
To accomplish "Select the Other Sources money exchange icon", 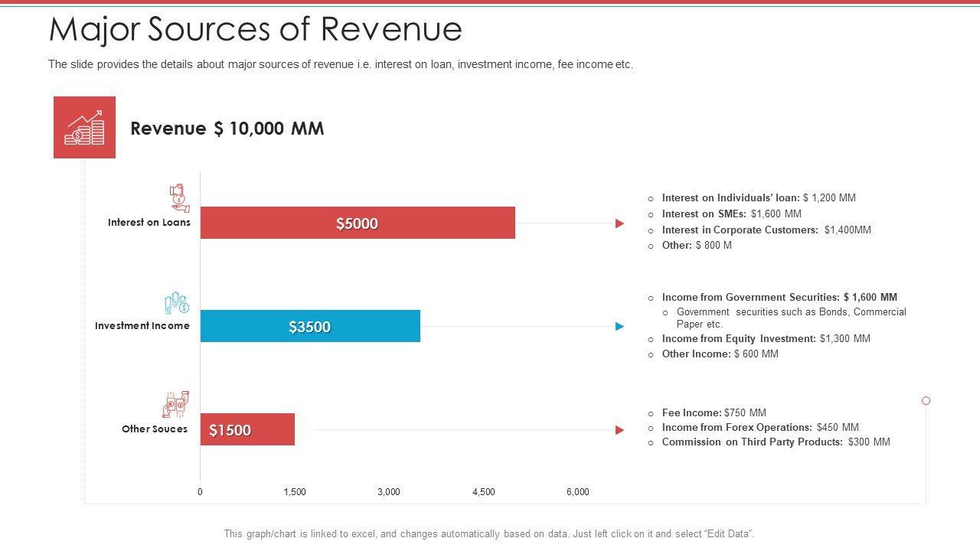I will click(x=175, y=405).
